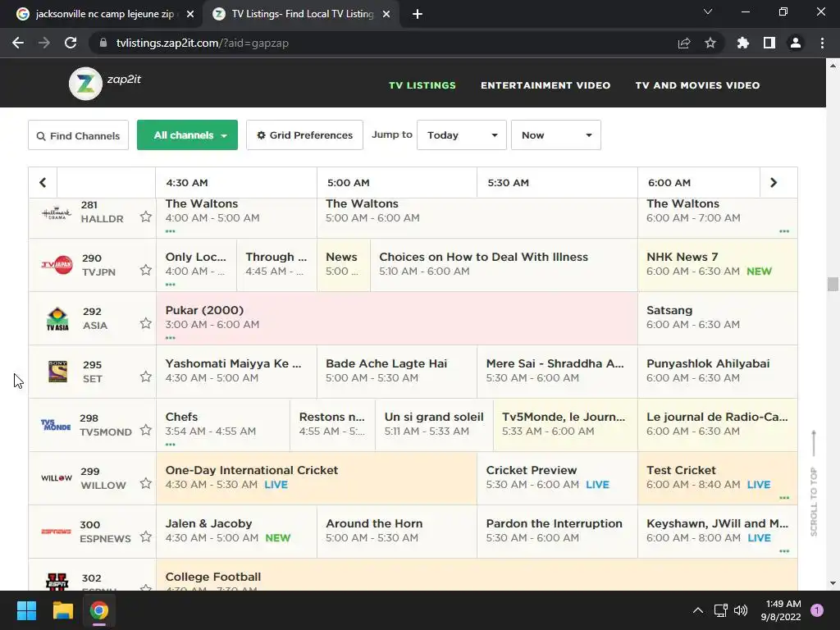This screenshot has width=840, height=630.
Task: Open the TV Asia channel logo
Action: click(x=57, y=319)
